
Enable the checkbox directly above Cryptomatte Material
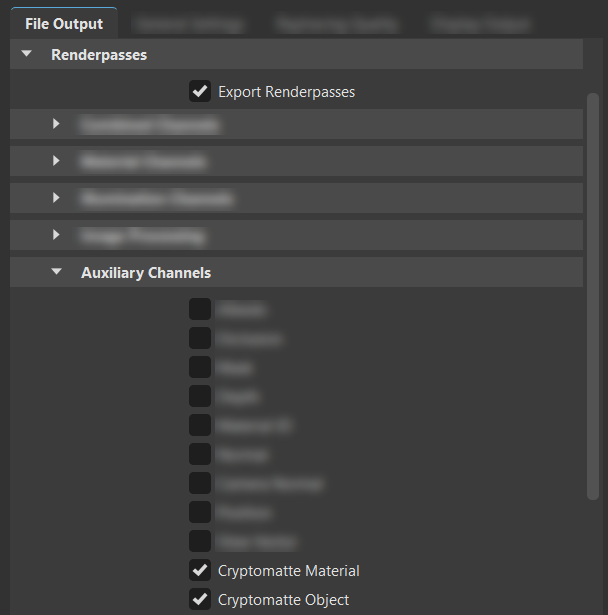199,542
